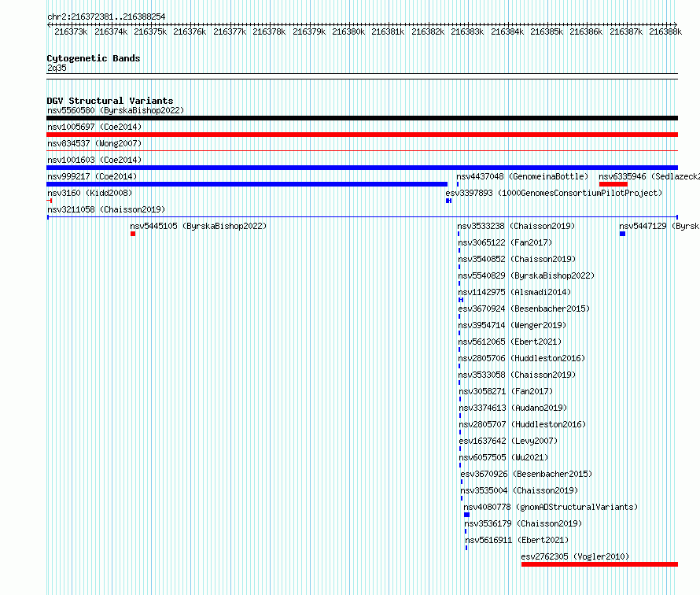
Task: Click esv2762305 (Vogler2010) label
Action: (x=575, y=556)
